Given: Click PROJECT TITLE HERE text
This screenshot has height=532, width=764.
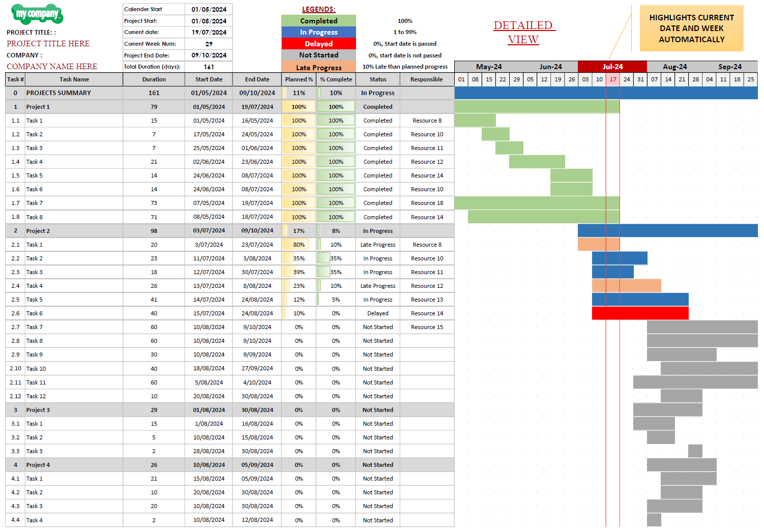Looking at the screenshot, I should [48, 44].
